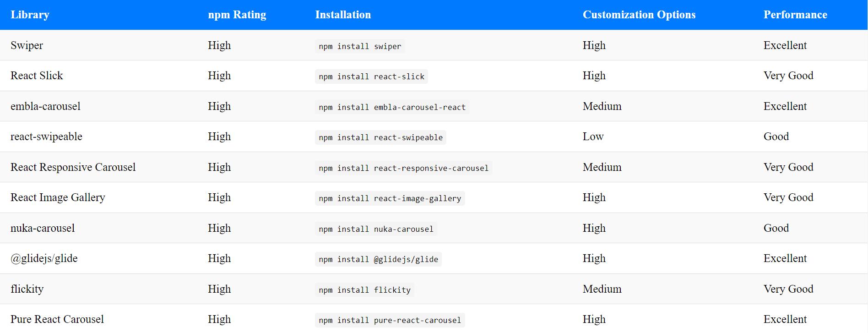Click the Swiper library name cell

[x=27, y=45]
